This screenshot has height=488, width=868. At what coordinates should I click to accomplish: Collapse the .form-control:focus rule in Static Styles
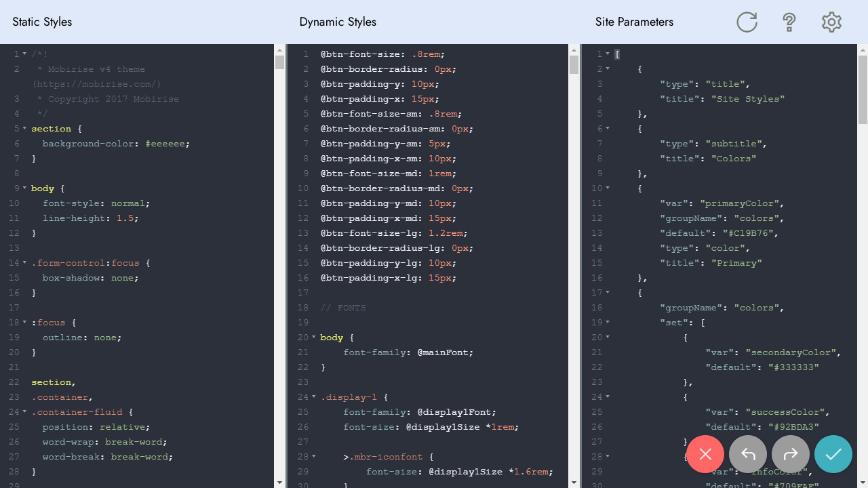coord(24,262)
